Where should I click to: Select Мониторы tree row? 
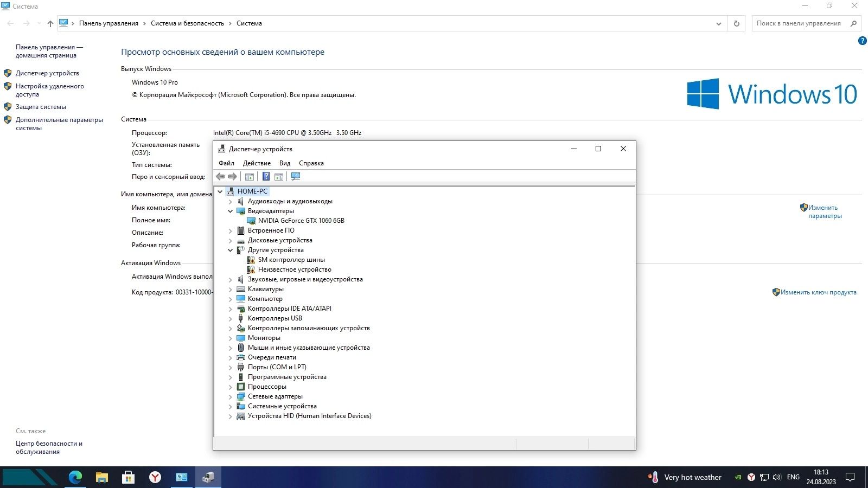264,338
